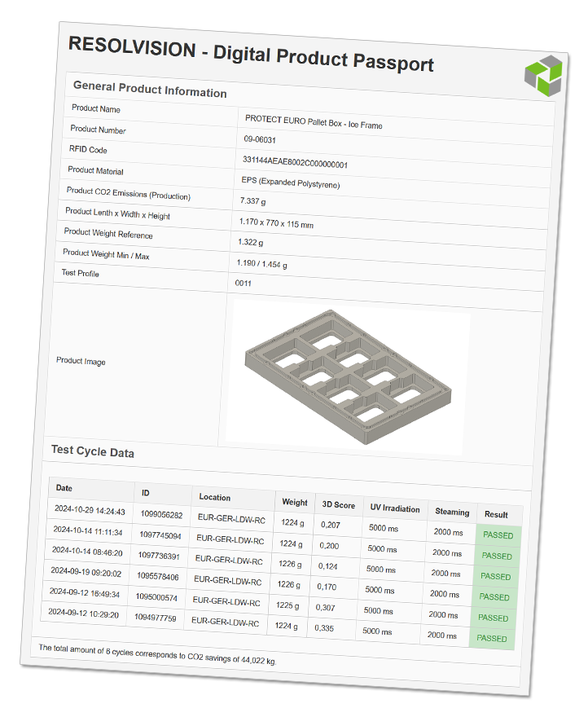Screen dimensions: 588x717
Task: Select date 2024-10-14 11:11:34
Action: click(x=88, y=531)
